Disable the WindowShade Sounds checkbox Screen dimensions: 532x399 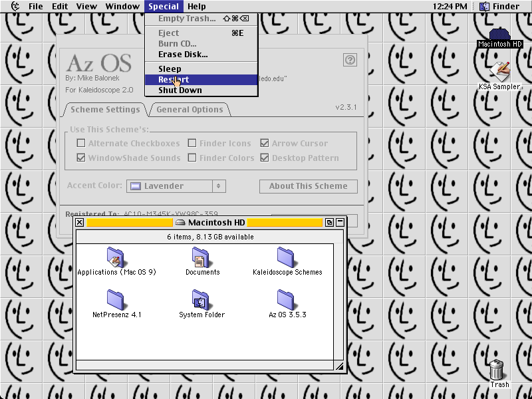[80, 158]
